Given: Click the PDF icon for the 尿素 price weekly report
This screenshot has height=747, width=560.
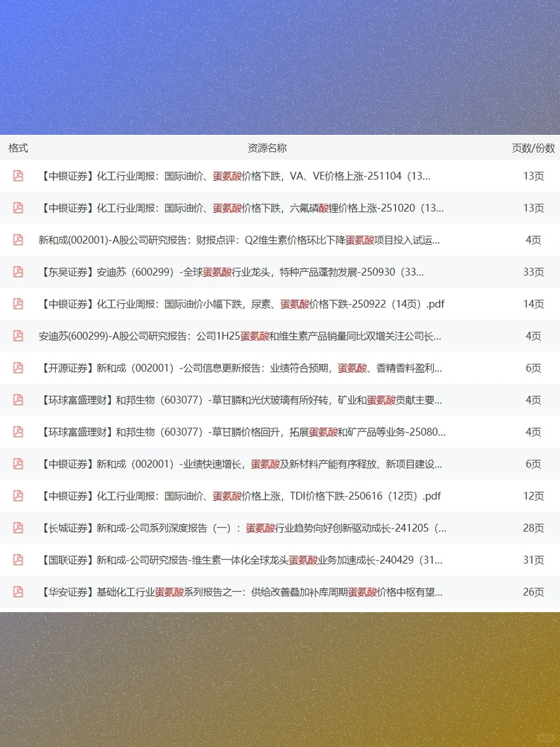Looking at the screenshot, I should 18,305.
